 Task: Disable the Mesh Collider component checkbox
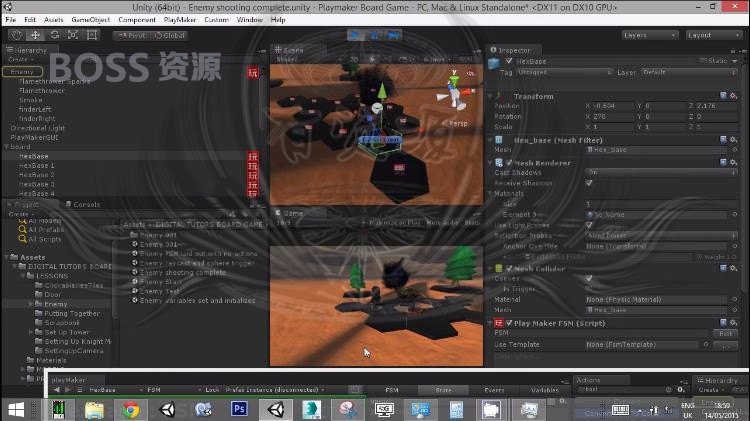coord(509,268)
